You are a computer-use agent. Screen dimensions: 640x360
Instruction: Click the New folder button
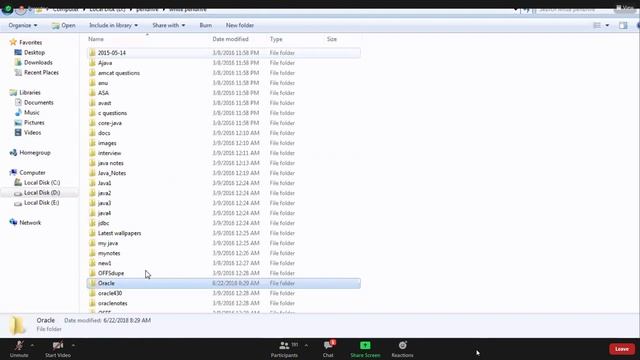click(x=240, y=25)
